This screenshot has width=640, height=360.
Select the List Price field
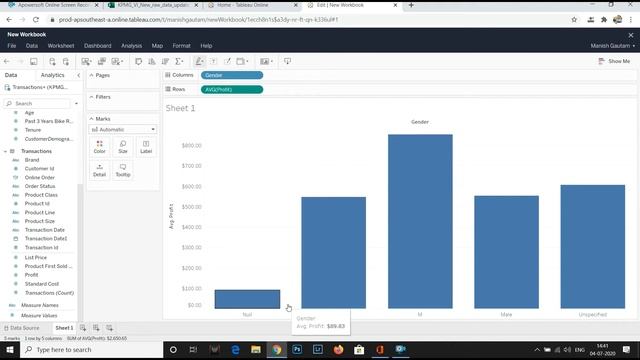[36, 258]
